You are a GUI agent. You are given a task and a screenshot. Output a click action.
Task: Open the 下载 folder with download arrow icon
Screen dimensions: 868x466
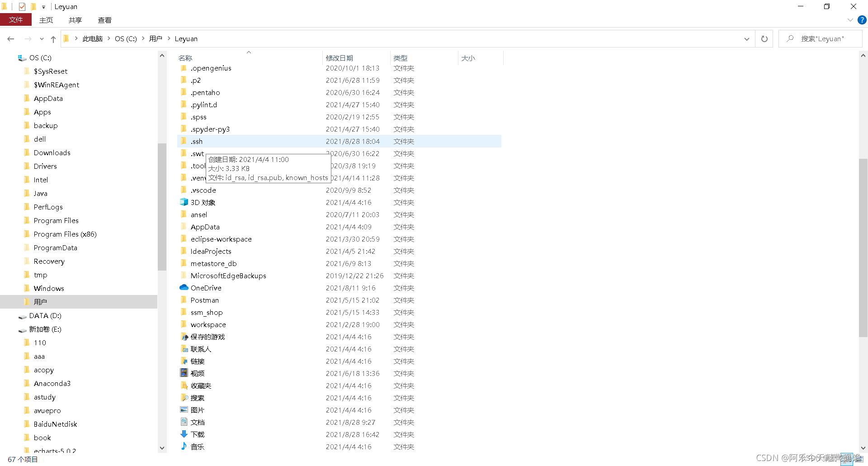point(198,434)
